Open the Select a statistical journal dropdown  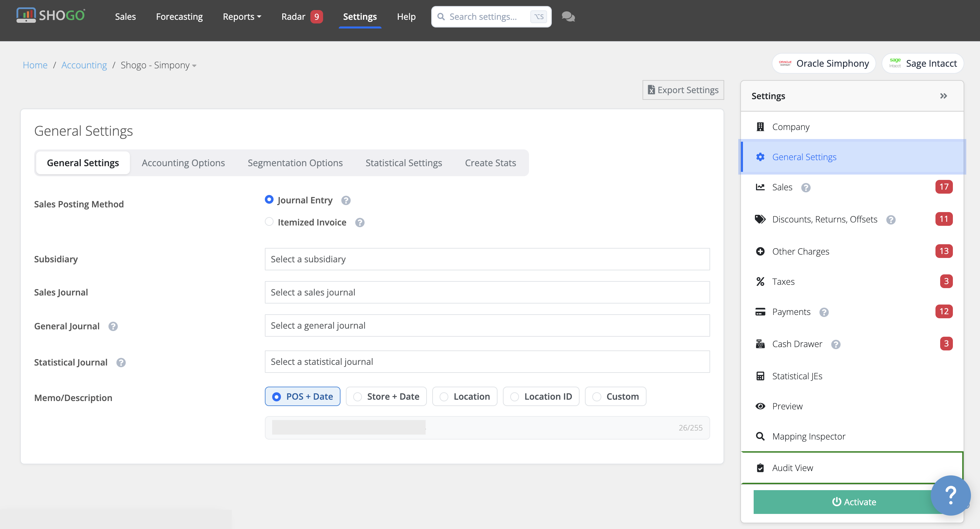click(x=487, y=361)
